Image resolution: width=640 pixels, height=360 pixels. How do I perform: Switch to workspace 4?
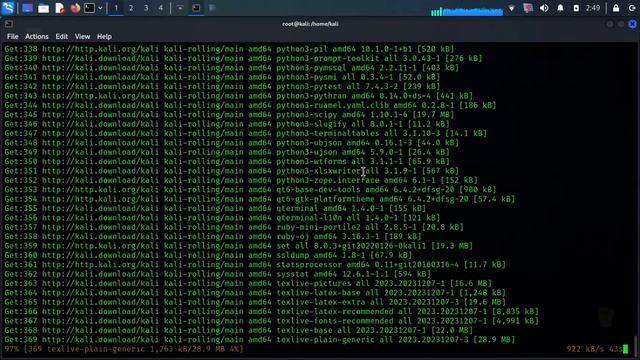[161, 8]
